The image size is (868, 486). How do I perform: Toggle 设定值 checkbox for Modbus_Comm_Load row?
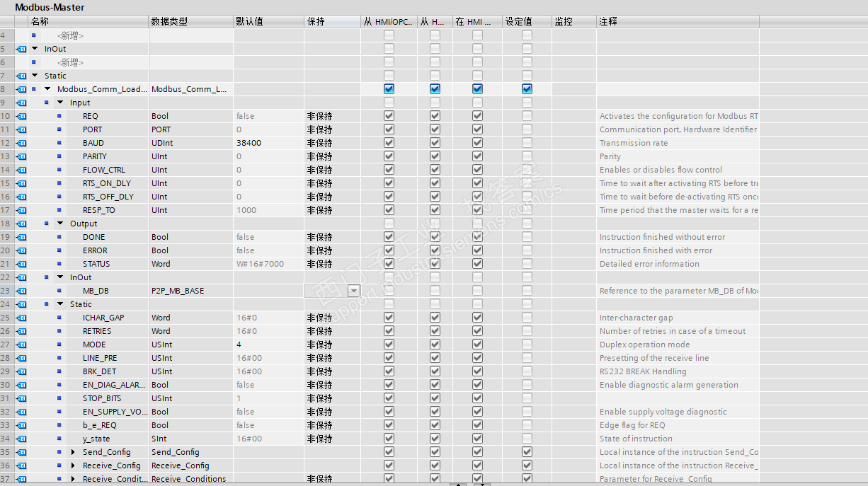pyautogui.click(x=527, y=89)
